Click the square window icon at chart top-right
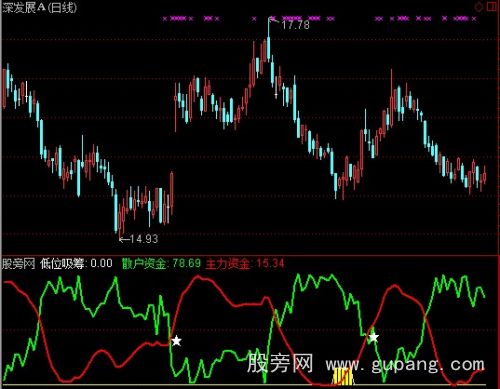 pos(492,7)
